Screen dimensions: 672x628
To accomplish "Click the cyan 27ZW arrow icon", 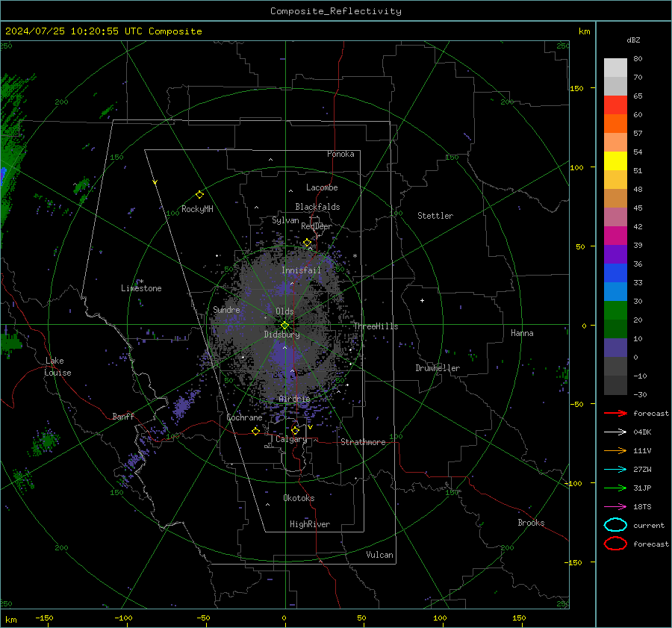I will click(x=615, y=470).
